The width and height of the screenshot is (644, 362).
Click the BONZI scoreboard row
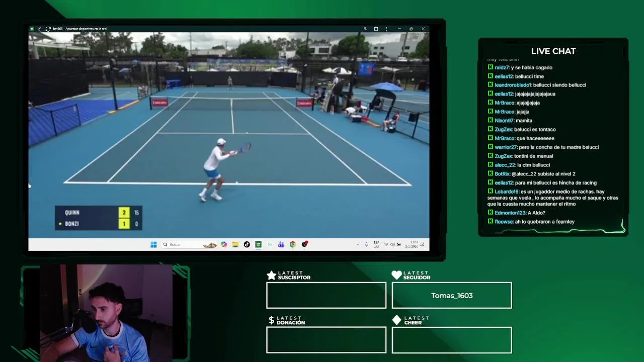99,224
